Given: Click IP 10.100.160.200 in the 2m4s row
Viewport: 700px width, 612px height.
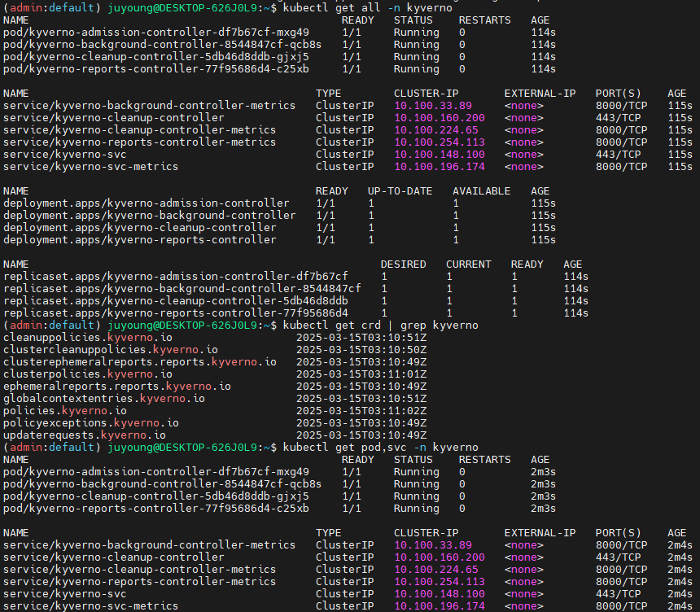Looking at the screenshot, I should click(440, 557).
